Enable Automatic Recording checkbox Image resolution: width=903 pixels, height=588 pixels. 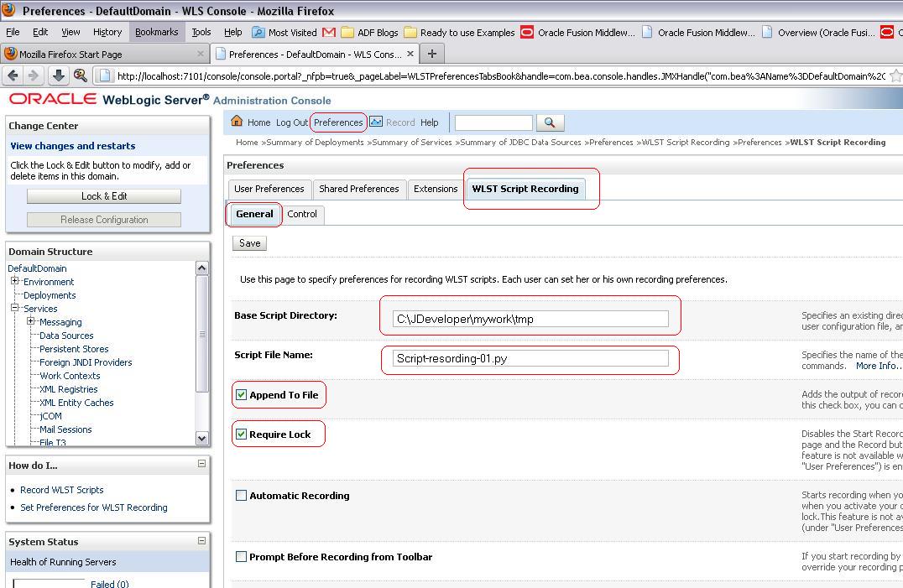(x=242, y=496)
